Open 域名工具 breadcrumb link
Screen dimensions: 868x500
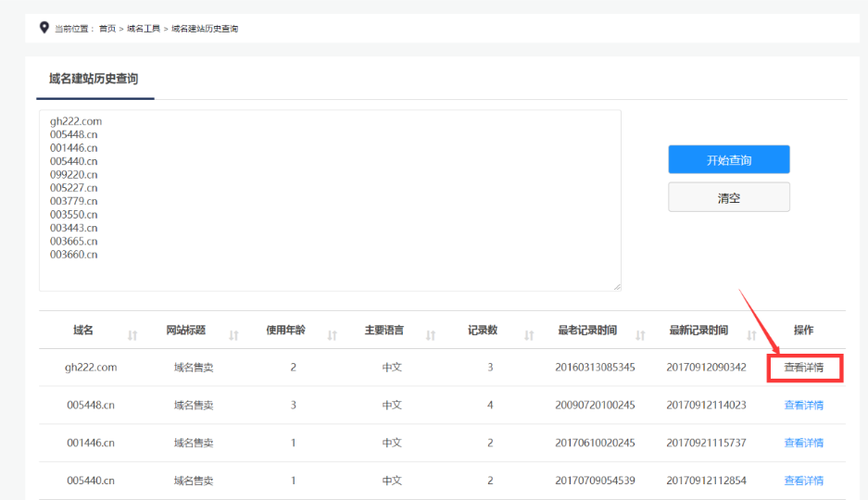click(x=144, y=29)
